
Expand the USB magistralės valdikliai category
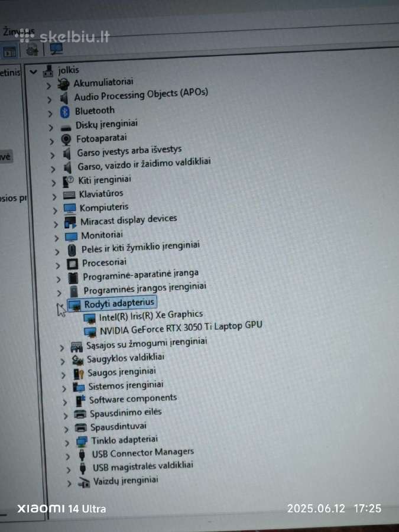pos(68,471)
